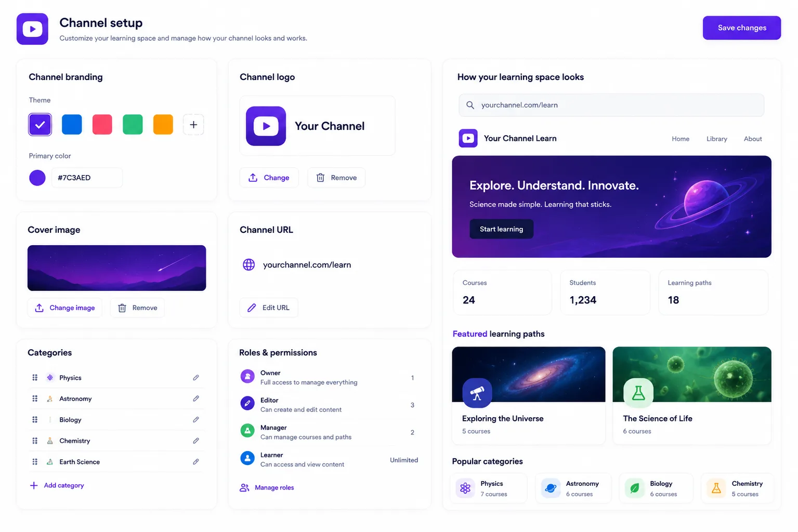Click 'Can create and edit content' text
The width and height of the screenshot is (798, 532).
301,410
